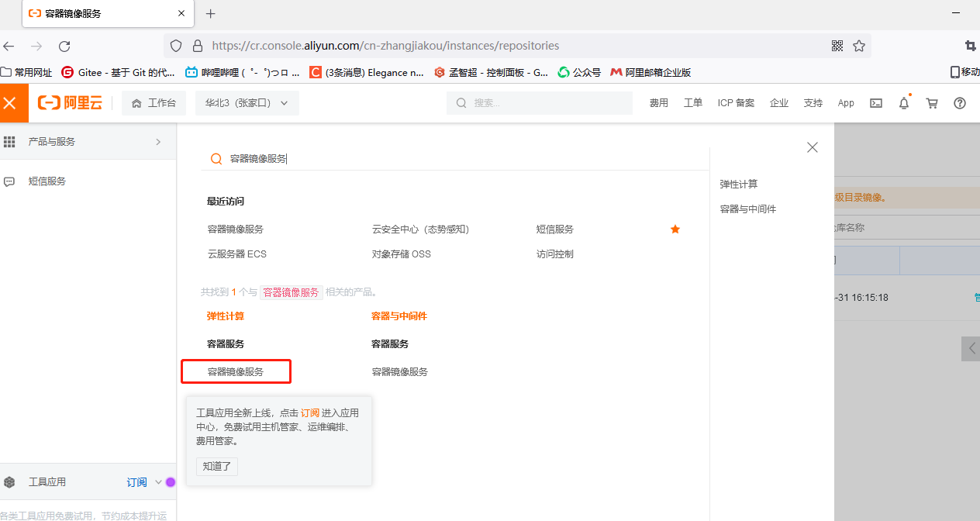Open the 公众号 bookmark

tap(579, 72)
